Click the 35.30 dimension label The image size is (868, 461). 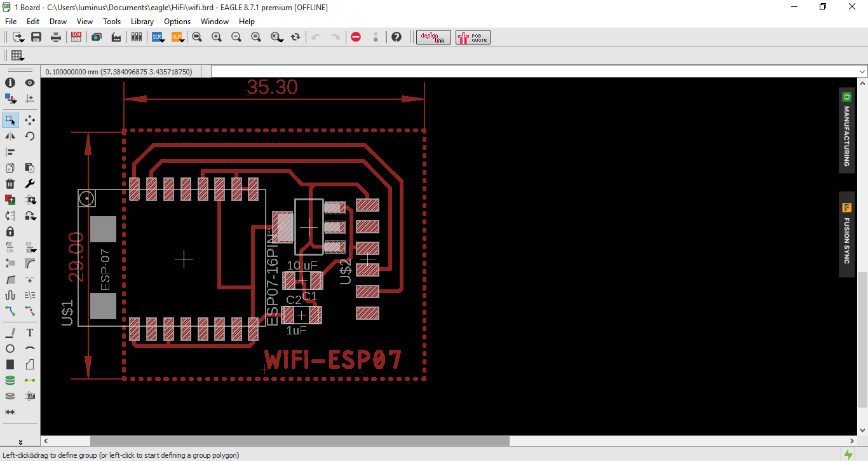pos(272,86)
